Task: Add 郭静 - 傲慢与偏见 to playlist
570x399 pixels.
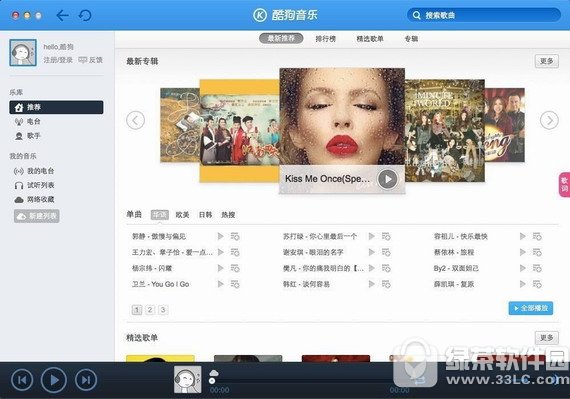Action: (x=235, y=237)
